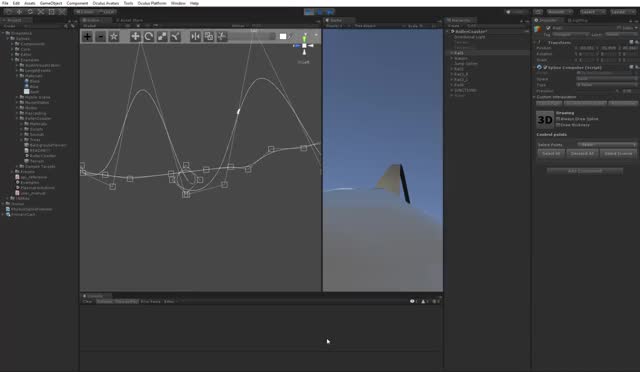
Task: Select the scale points tool icon
Action: pos(162,37)
